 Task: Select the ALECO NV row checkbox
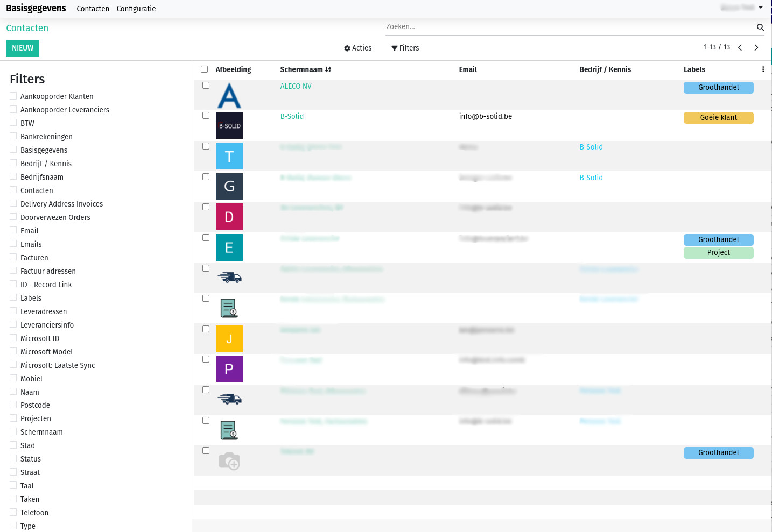click(206, 86)
